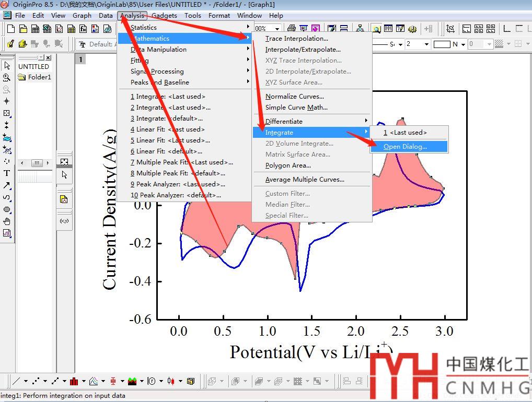The height and width of the screenshot is (402, 532).
Task: Open the line width dropdown showing 2
Action: pos(426,44)
